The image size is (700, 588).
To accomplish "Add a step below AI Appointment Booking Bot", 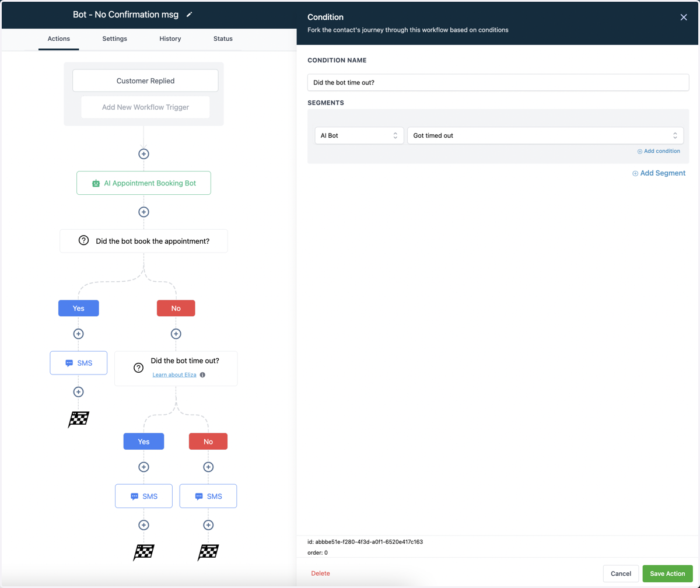I will pos(143,212).
